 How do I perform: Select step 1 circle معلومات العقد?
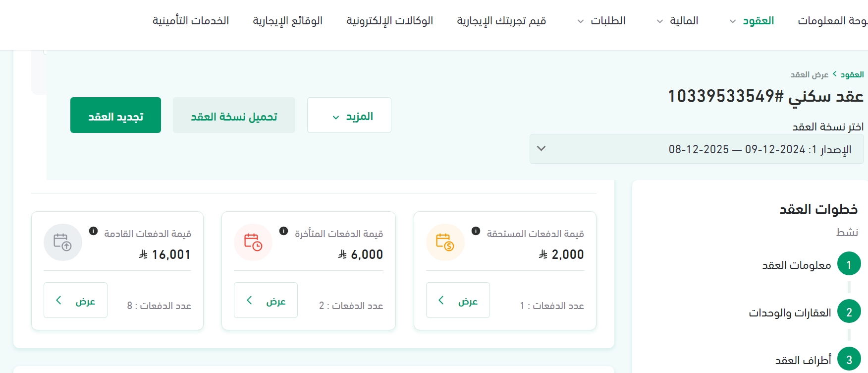click(x=849, y=264)
